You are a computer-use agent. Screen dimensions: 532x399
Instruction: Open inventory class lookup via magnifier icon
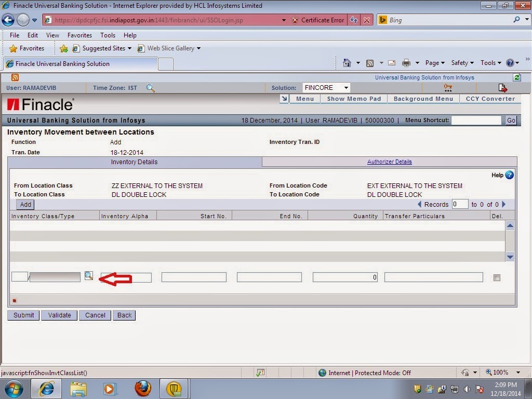[88, 275]
